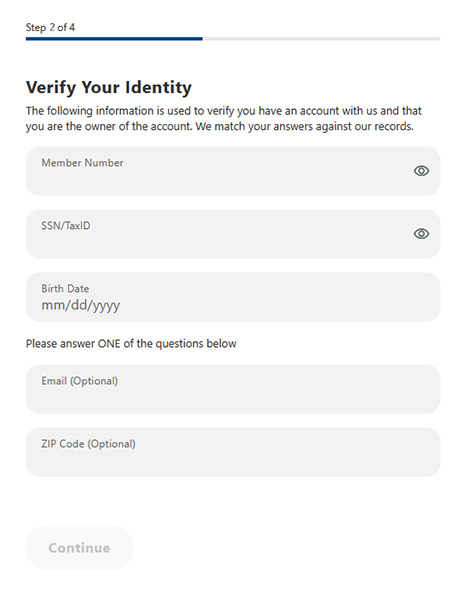Click the 'ZIP Code (Optional)' label text

click(x=88, y=444)
